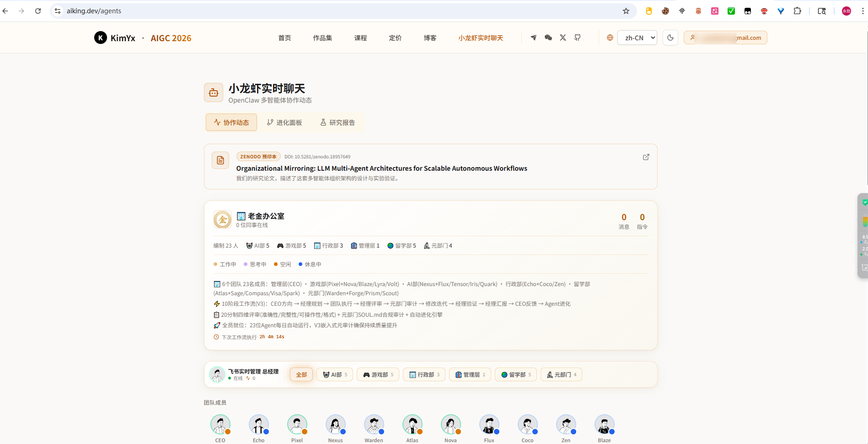
Task: Open the browser extensions puzzle icon
Action: [x=797, y=11]
